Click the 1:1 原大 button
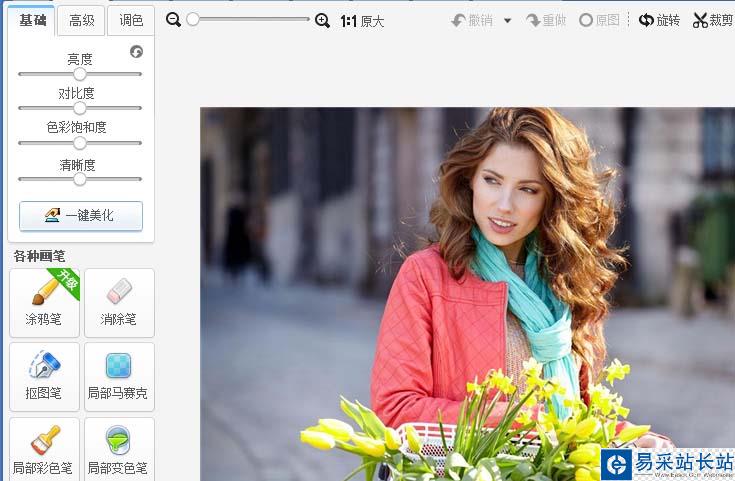 pyautogui.click(x=362, y=21)
